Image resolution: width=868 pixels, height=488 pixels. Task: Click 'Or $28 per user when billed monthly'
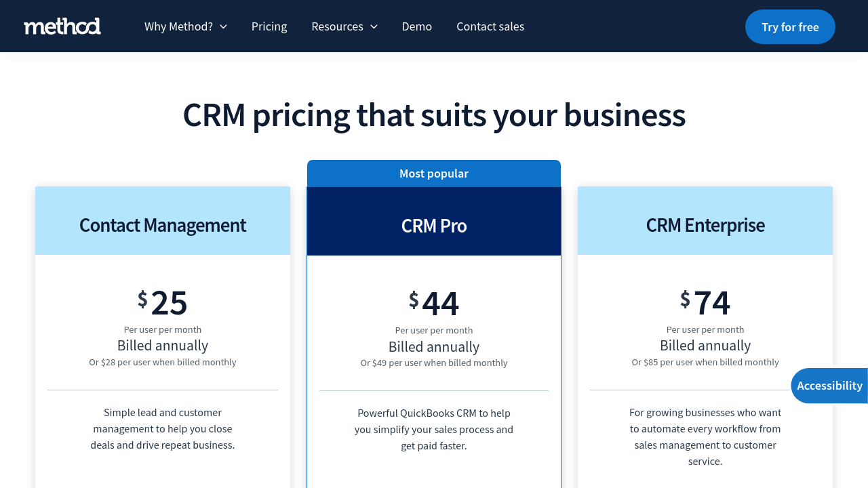point(163,362)
